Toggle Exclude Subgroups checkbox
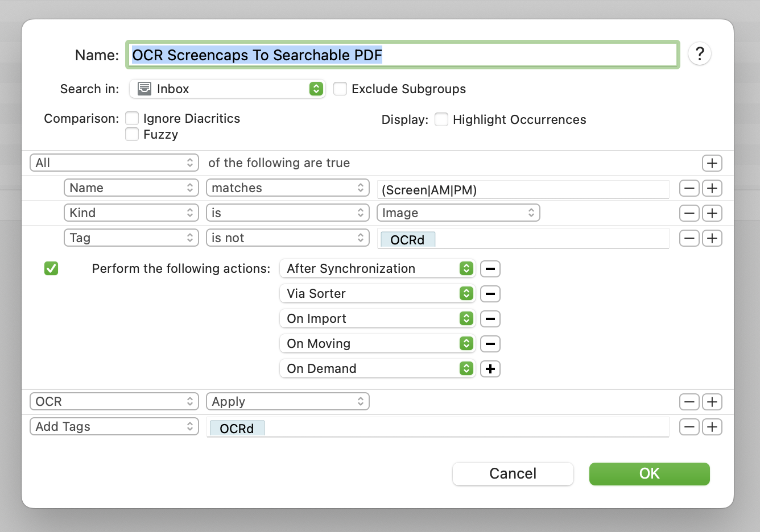The height and width of the screenshot is (532, 760). pyautogui.click(x=340, y=89)
